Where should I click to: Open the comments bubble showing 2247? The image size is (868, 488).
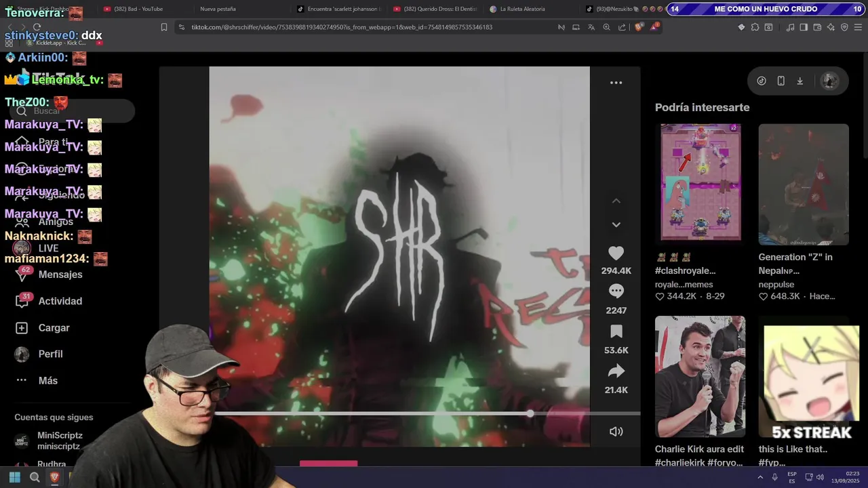point(616,291)
